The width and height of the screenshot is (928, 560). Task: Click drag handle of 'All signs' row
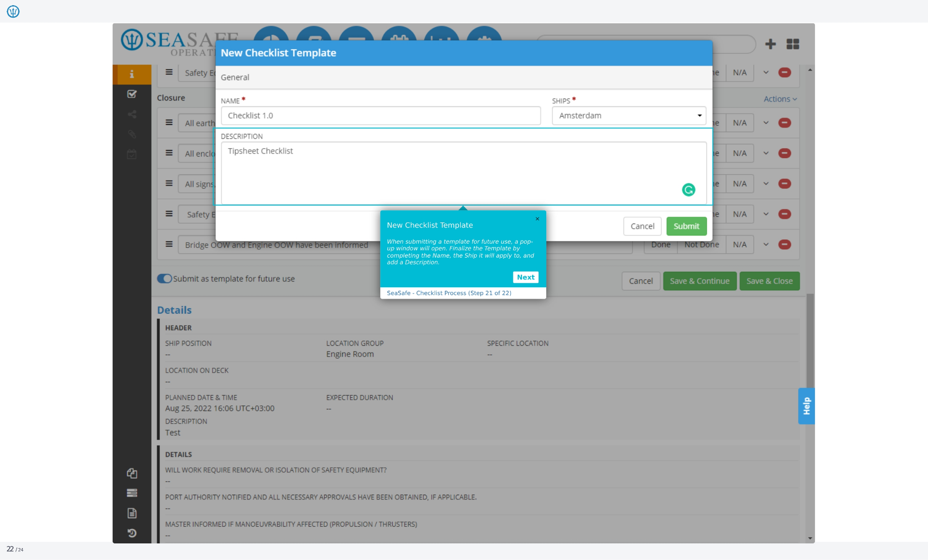[x=169, y=183]
